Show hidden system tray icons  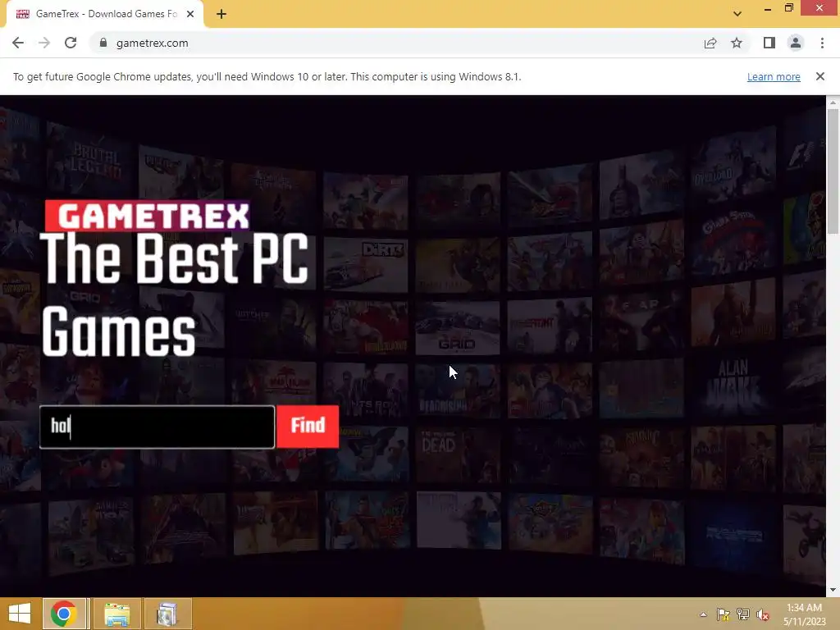point(703,614)
